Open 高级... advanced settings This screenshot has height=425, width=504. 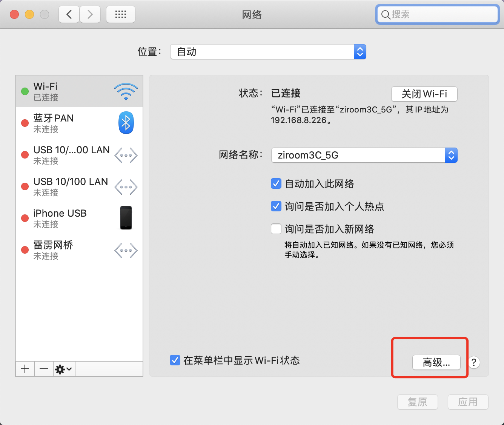point(436,362)
